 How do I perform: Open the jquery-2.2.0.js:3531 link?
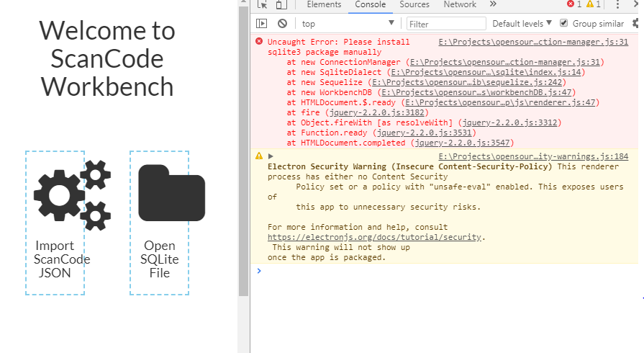click(425, 133)
